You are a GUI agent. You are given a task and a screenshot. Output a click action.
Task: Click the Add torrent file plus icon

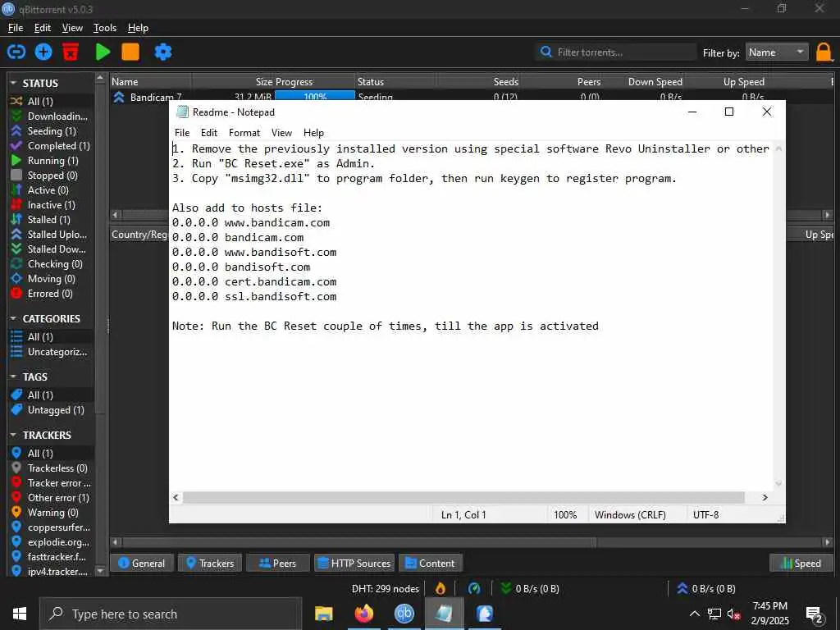(43, 52)
